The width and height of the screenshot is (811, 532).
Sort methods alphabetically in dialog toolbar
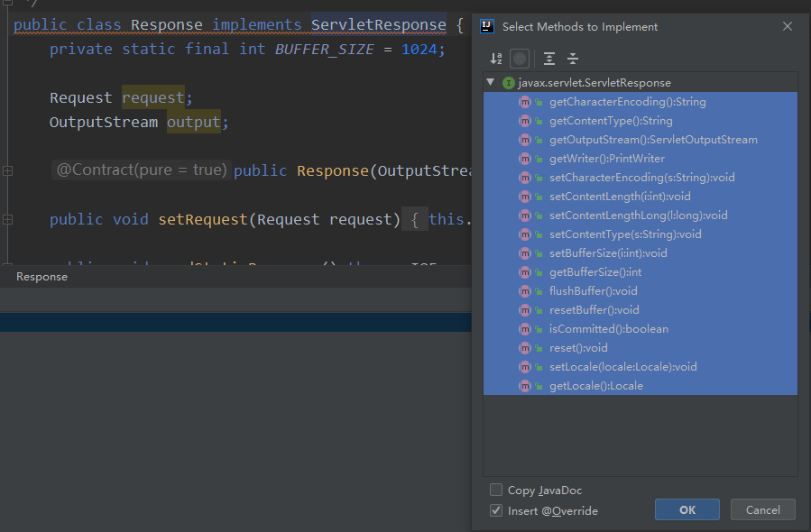coord(496,59)
